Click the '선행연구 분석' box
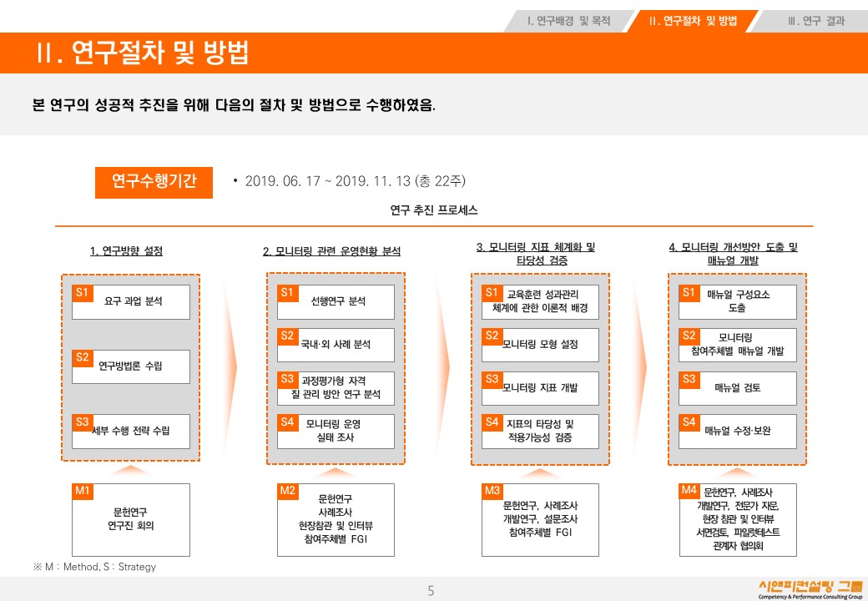This screenshot has width=868, height=601. click(336, 301)
